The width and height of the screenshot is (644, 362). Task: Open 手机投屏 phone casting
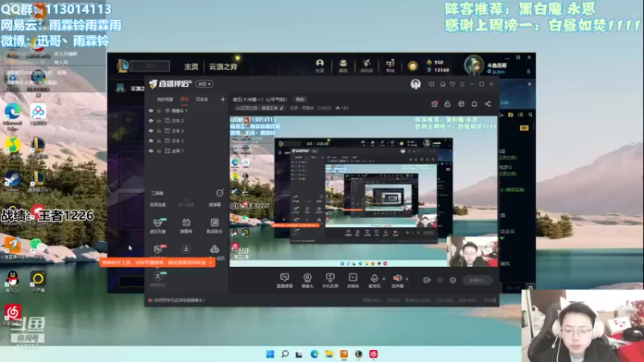(330, 280)
